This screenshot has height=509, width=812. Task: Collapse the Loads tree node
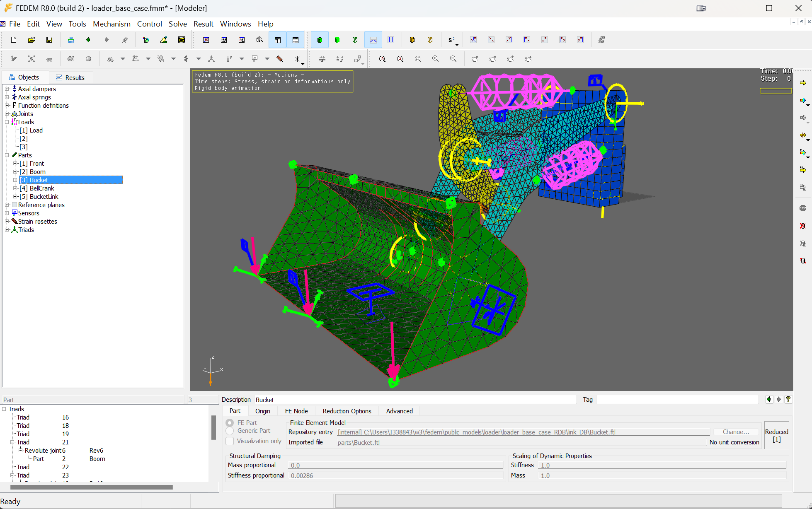(7, 122)
